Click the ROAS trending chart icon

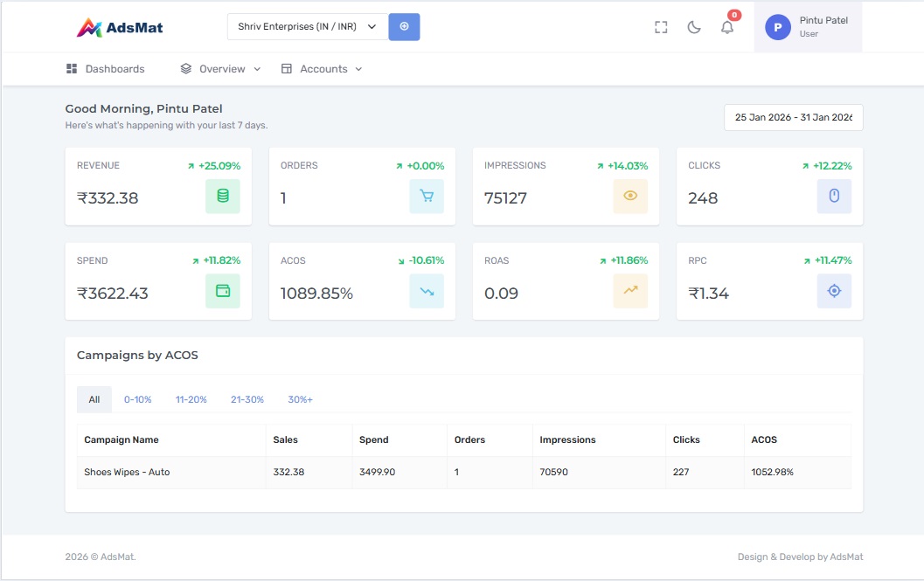click(631, 291)
